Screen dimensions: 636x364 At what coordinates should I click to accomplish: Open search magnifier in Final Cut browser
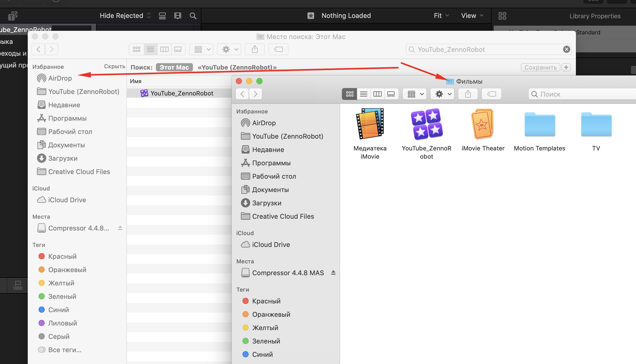click(x=193, y=16)
